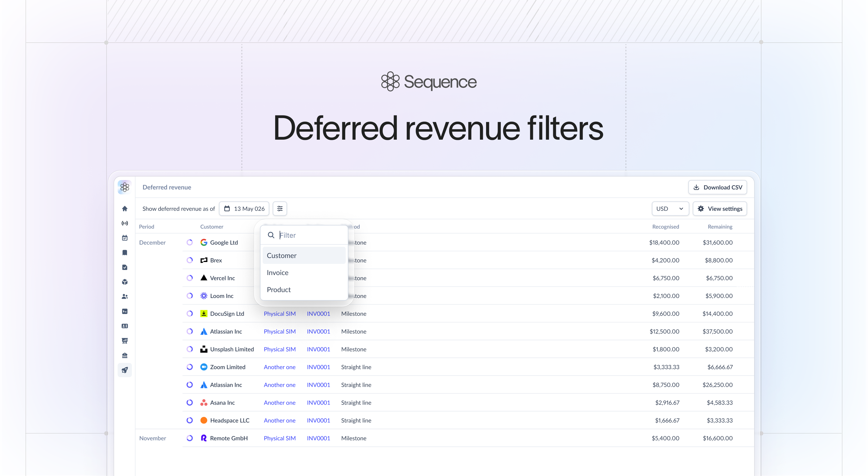Screen dimensions: 868x476
Task: Click the progress ring for Remote GmbH
Action: coord(190,438)
